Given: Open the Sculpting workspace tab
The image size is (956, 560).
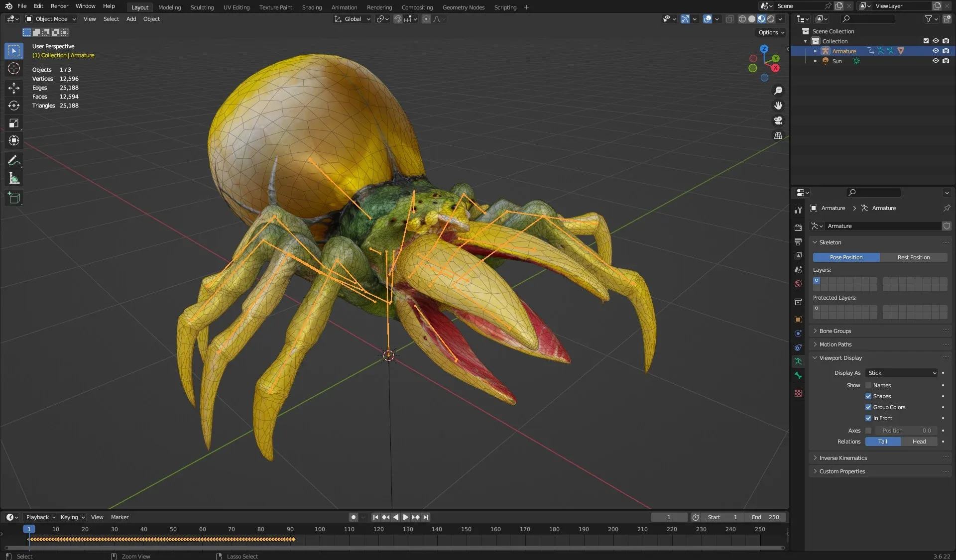Looking at the screenshot, I should [202, 7].
